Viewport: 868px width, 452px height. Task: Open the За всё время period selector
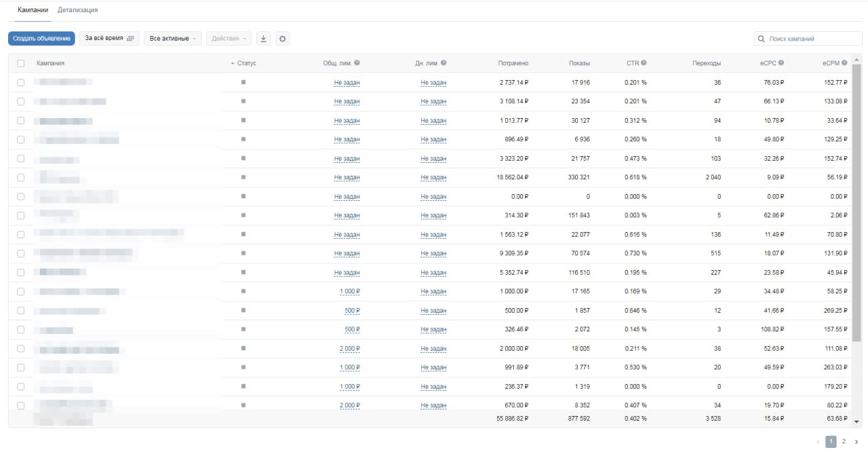point(109,39)
